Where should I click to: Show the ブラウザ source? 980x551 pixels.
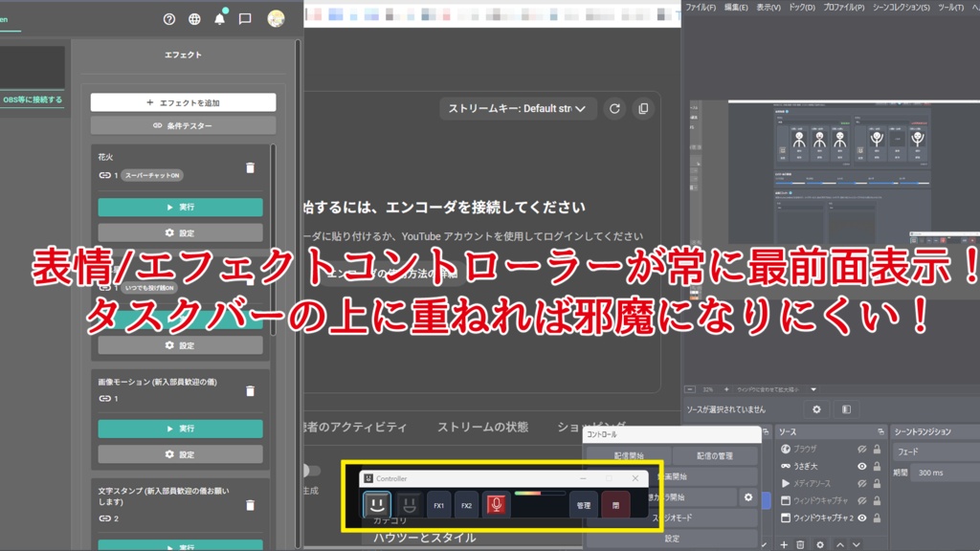tap(862, 450)
